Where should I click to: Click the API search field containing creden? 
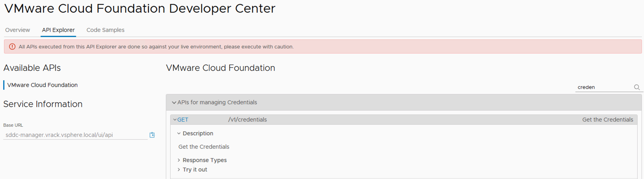point(604,87)
